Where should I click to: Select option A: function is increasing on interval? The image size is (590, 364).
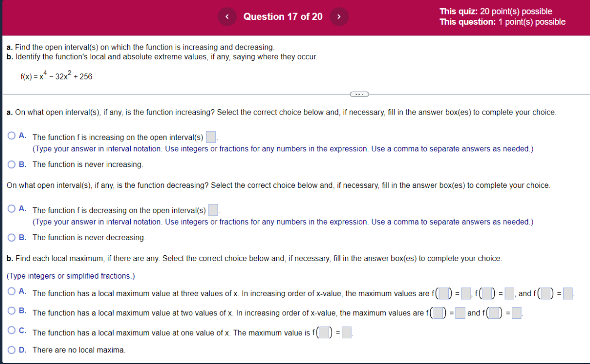(x=12, y=136)
